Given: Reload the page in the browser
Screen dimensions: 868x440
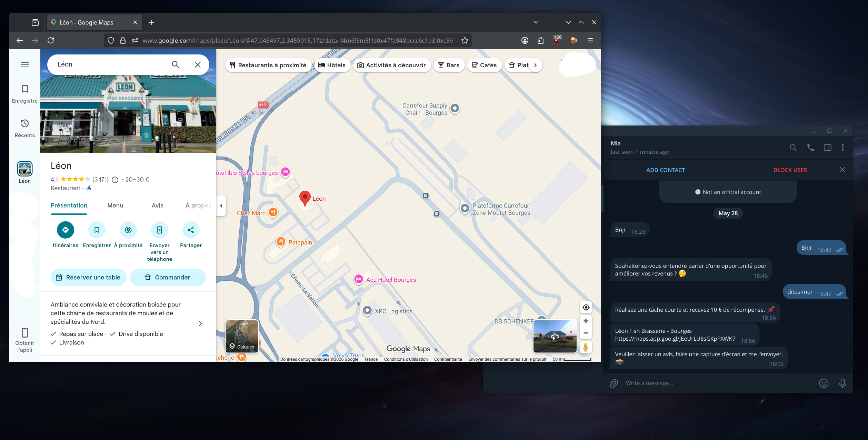Looking at the screenshot, I should tap(51, 40).
